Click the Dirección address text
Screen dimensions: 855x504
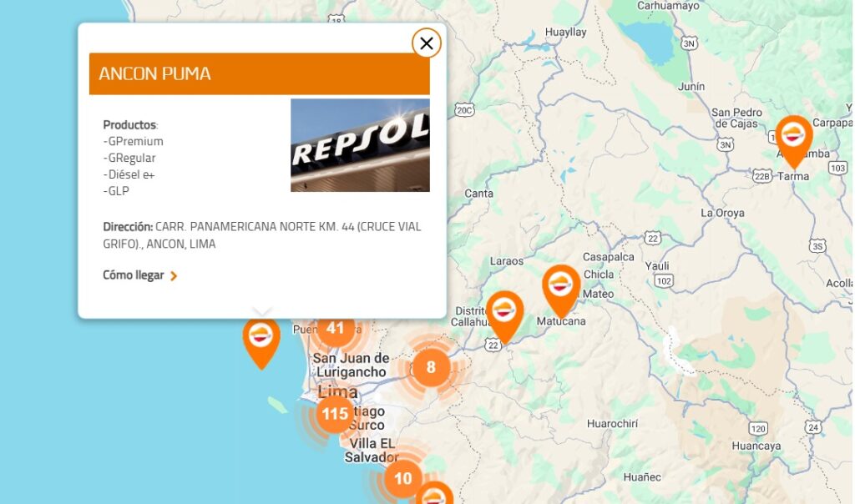click(261, 234)
